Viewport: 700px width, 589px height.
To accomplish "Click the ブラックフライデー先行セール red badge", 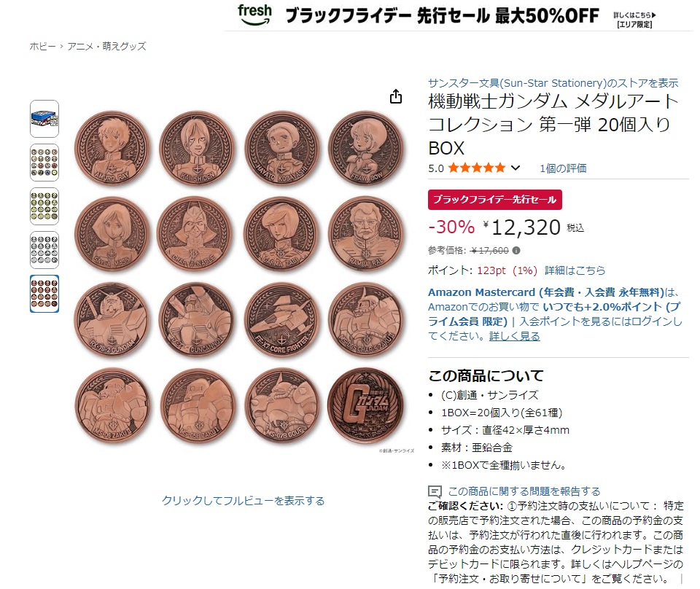I will click(494, 200).
